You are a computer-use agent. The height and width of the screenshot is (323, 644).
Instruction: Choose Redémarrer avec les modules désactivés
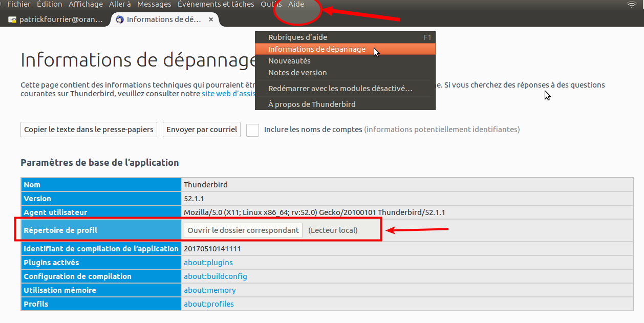(340, 89)
